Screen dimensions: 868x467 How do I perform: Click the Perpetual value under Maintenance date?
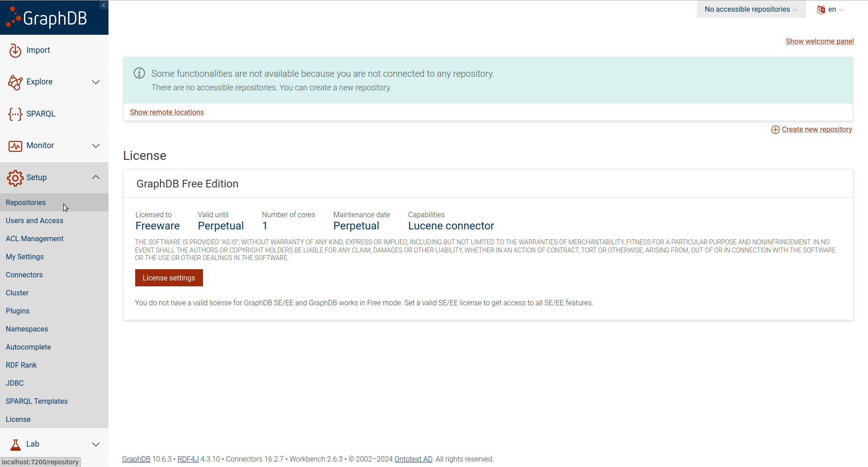pyautogui.click(x=356, y=226)
